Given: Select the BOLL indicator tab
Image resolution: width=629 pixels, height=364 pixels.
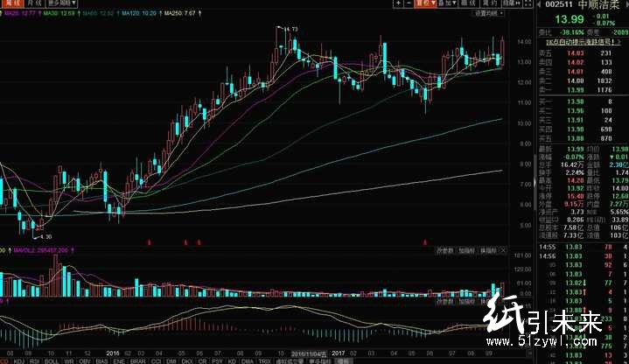Looking at the screenshot, I should tap(52, 360).
